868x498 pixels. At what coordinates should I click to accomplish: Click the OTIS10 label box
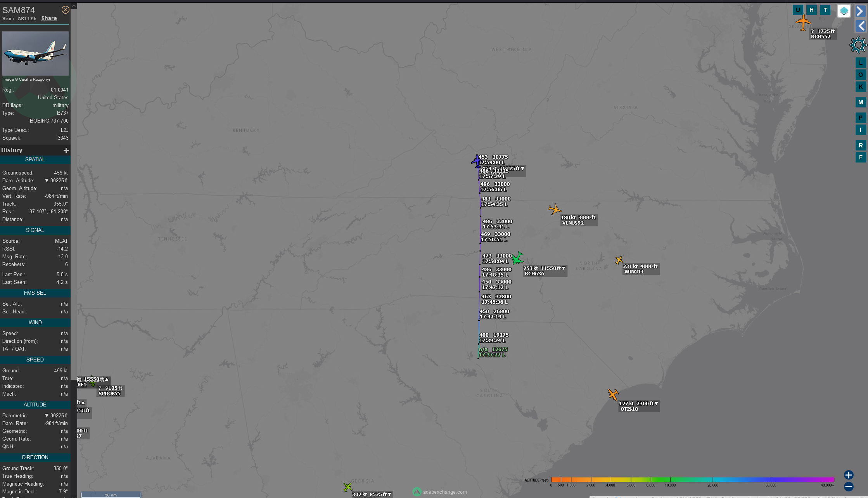pyautogui.click(x=639, y=406)
